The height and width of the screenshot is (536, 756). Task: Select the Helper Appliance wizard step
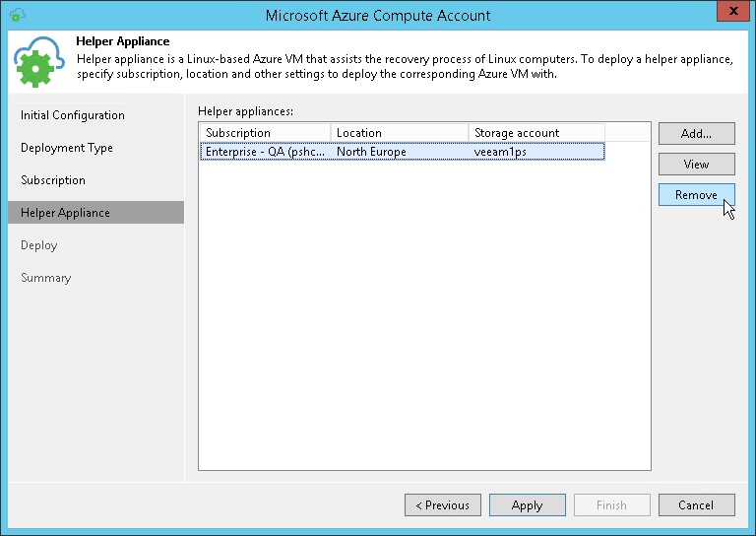click(65, 213)
